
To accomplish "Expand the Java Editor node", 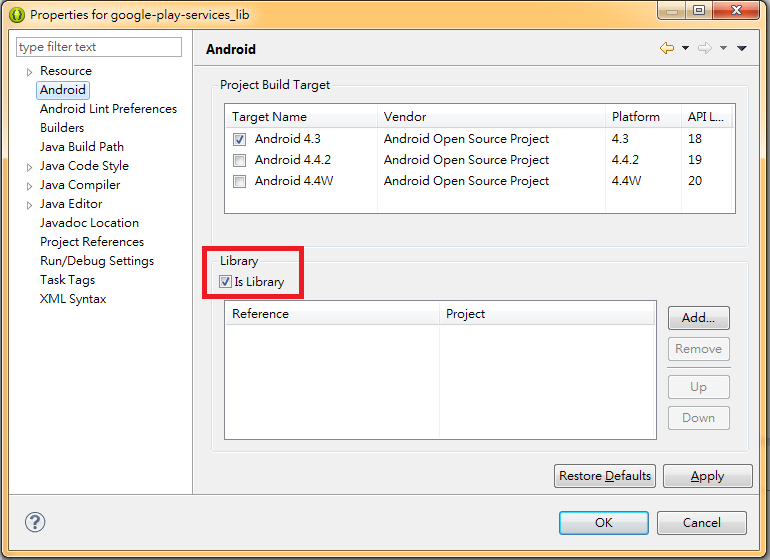I will [x=29, y=205].
